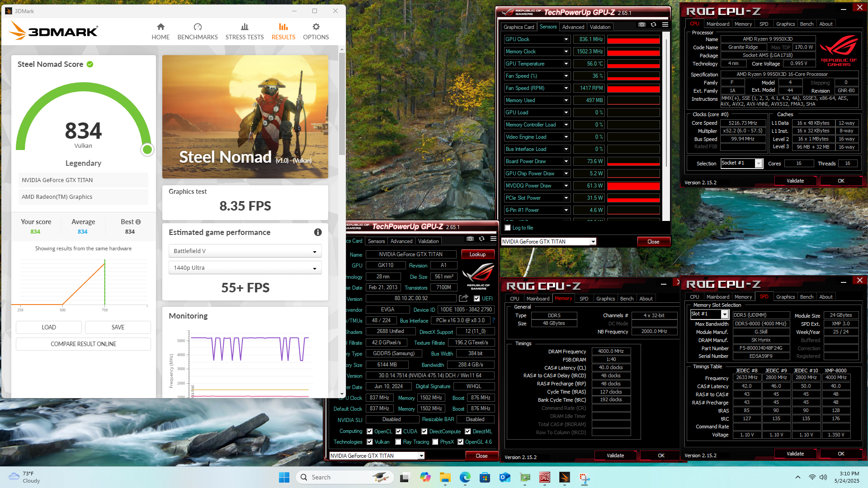
Task: Click the SAVE button in 3DMark
Action: [118, 327]
